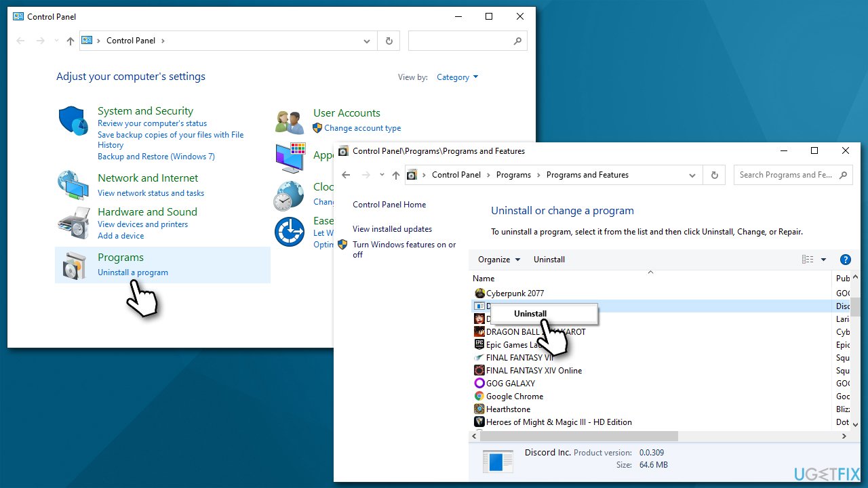Open Hardware and Sound printer icon

(x=73, y=224)
